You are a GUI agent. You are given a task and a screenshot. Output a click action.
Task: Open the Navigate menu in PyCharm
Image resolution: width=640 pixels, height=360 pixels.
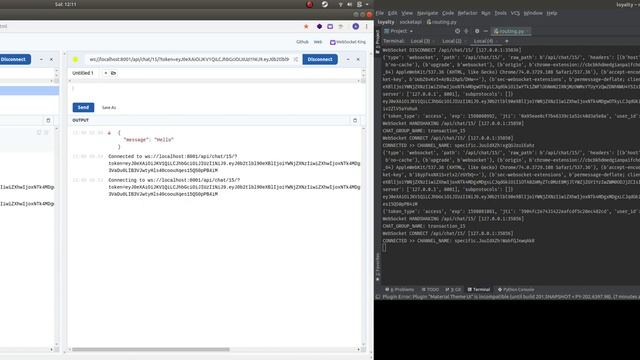(427, 13)
